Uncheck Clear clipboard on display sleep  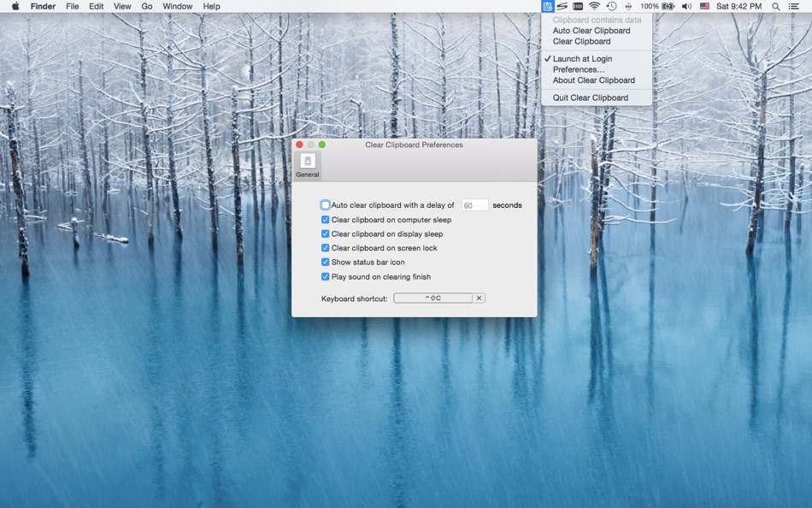pos(325,233)
